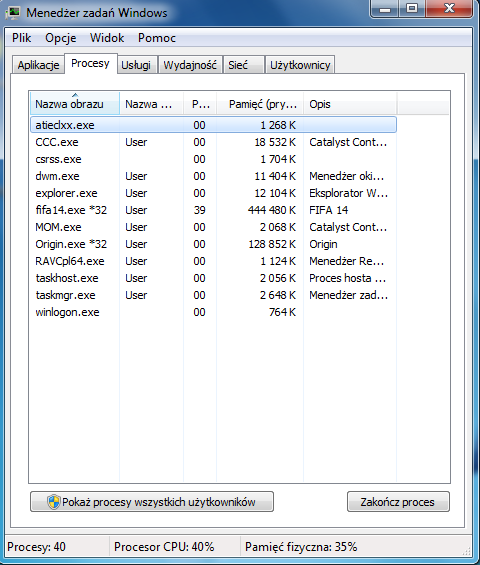Screen dimensions: 480x565
Task: Click CPU value 39 in fifa14 row
Action: pos(199,210)
